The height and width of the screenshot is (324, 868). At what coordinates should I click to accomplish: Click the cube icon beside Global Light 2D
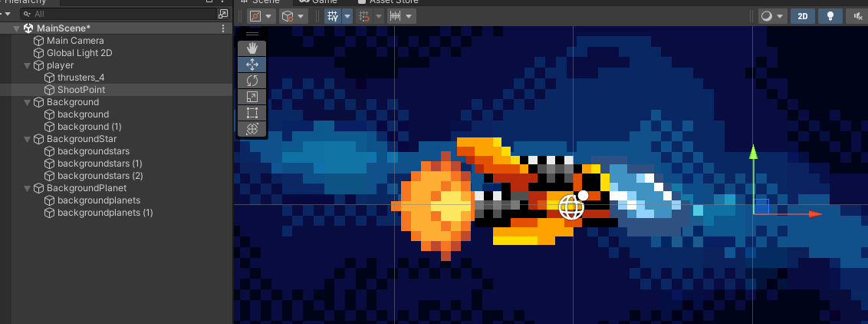point(38,53)
